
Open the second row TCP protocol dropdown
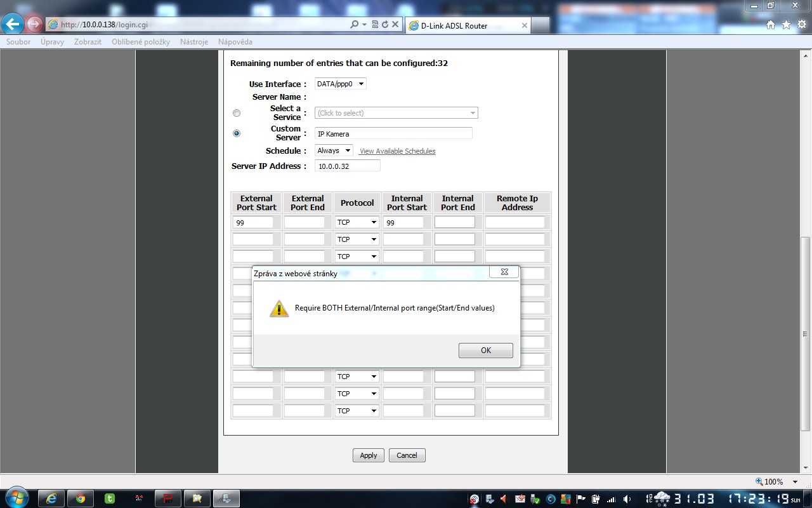pos(357,239)
